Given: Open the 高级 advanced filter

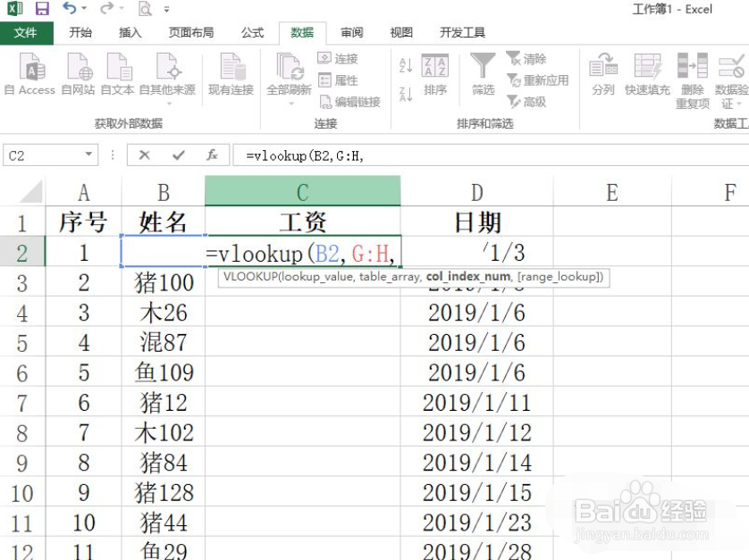Looking at the screenshot, I should pyautogui.click(x=526, y=101).
